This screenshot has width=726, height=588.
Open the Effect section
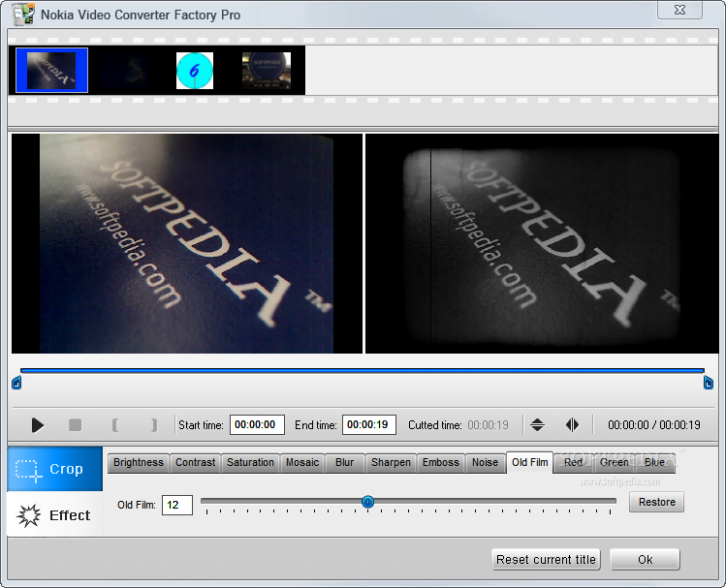pyautogui.click(x=54, y=514)
